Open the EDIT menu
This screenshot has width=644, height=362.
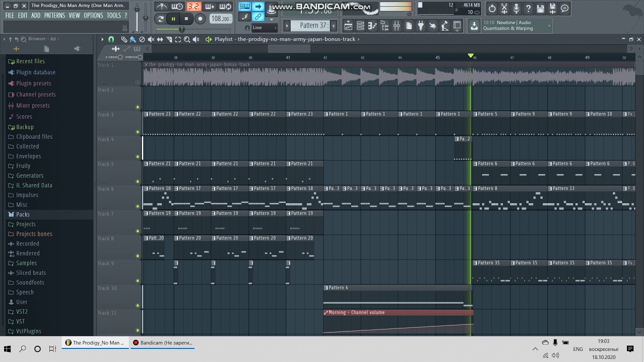(23, 16)
